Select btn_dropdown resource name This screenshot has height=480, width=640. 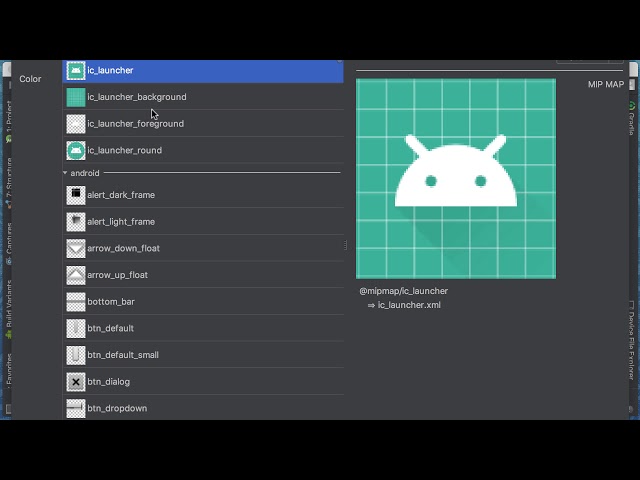coord(117,408)
